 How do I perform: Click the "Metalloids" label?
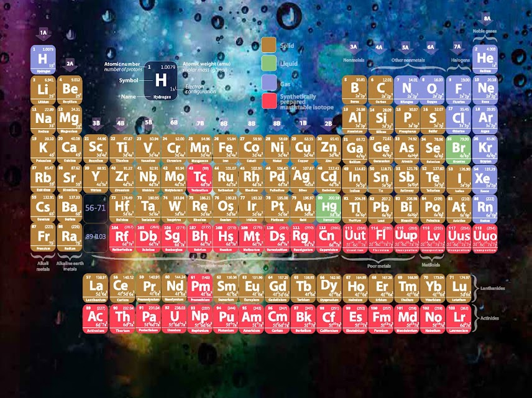(x=431, y=264)
